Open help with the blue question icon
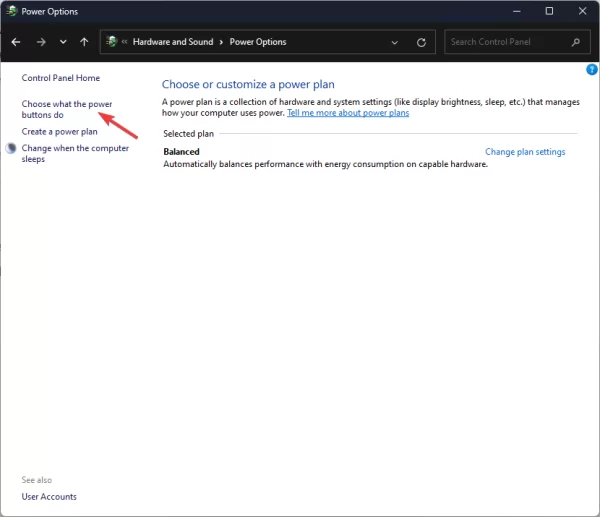This screenshot has height=517, width=600. pos(592,70)
